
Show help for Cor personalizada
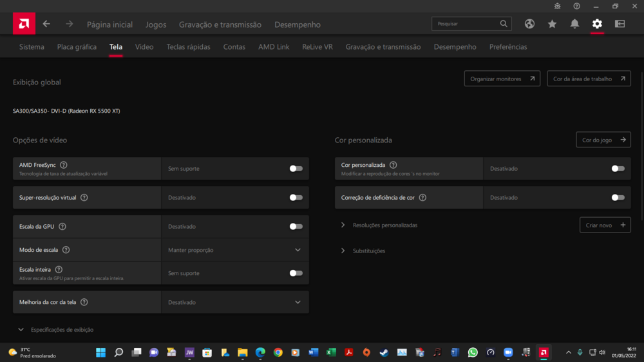pos(393,165)
